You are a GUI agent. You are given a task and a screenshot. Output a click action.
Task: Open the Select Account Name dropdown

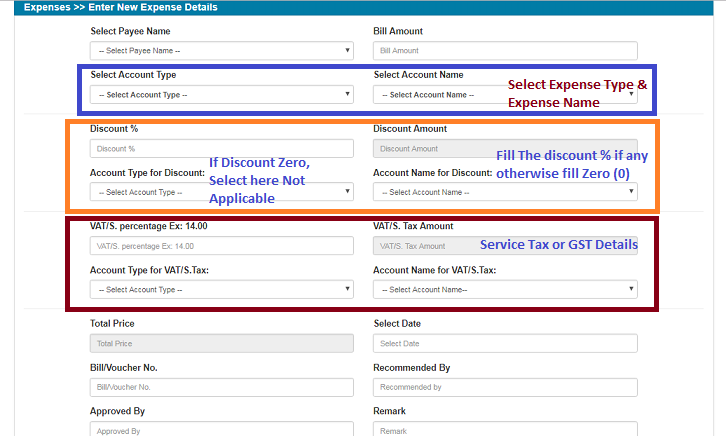pos(440,95)
